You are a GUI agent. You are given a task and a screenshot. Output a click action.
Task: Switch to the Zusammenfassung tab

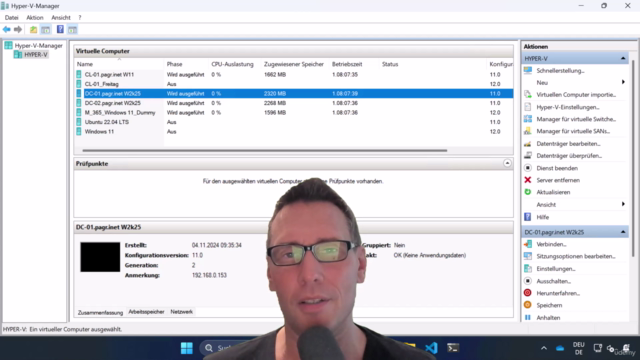(100, 312)
